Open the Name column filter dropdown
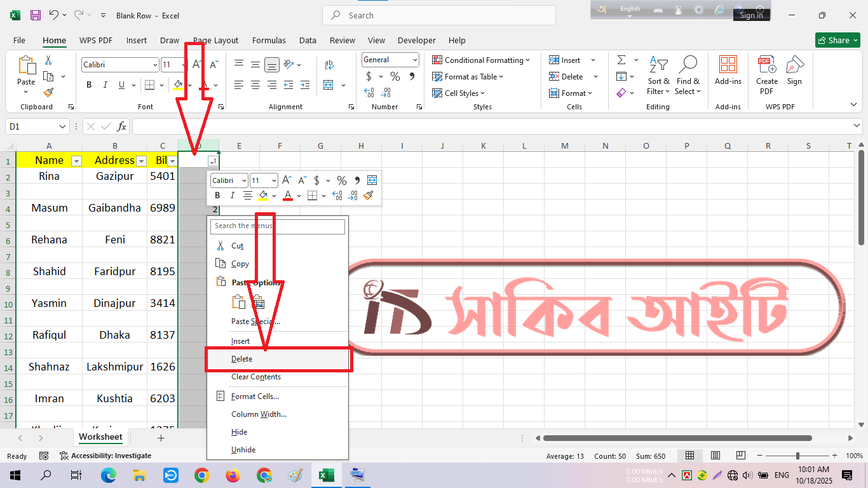 point(76,161)
